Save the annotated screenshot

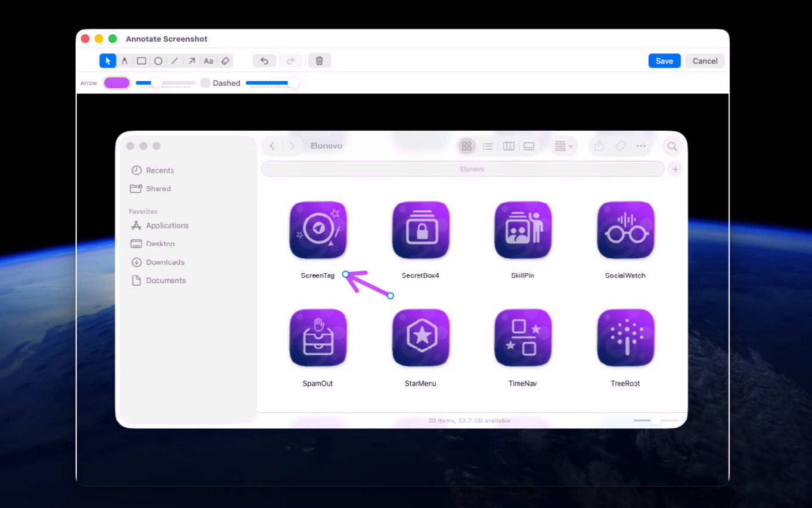click(x=664, y=61)
